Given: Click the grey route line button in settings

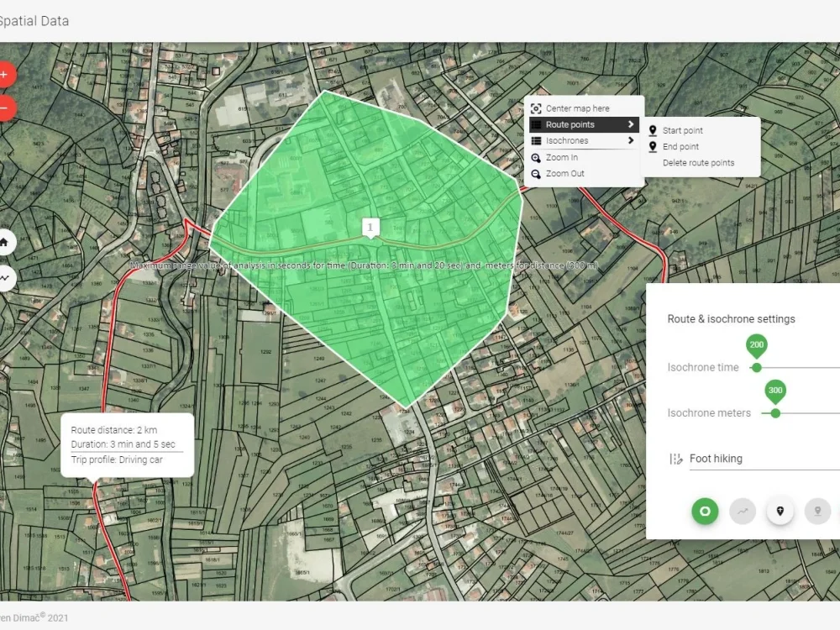Looking at the screenshot, I should point(743,511).
